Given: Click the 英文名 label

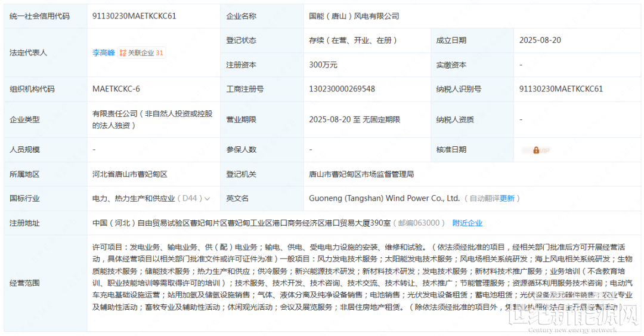Looking at the screenshot, I should tap(237, 199).
